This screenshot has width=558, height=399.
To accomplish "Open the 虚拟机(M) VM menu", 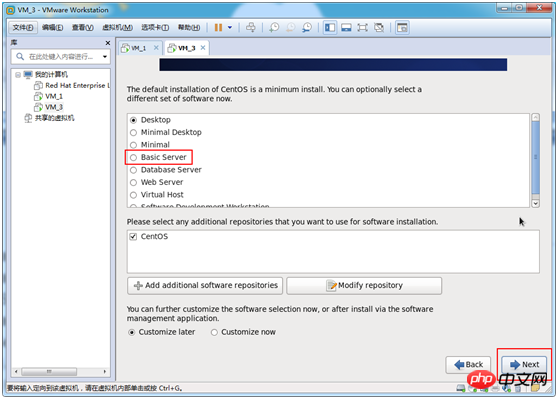I will click(117, 27).
